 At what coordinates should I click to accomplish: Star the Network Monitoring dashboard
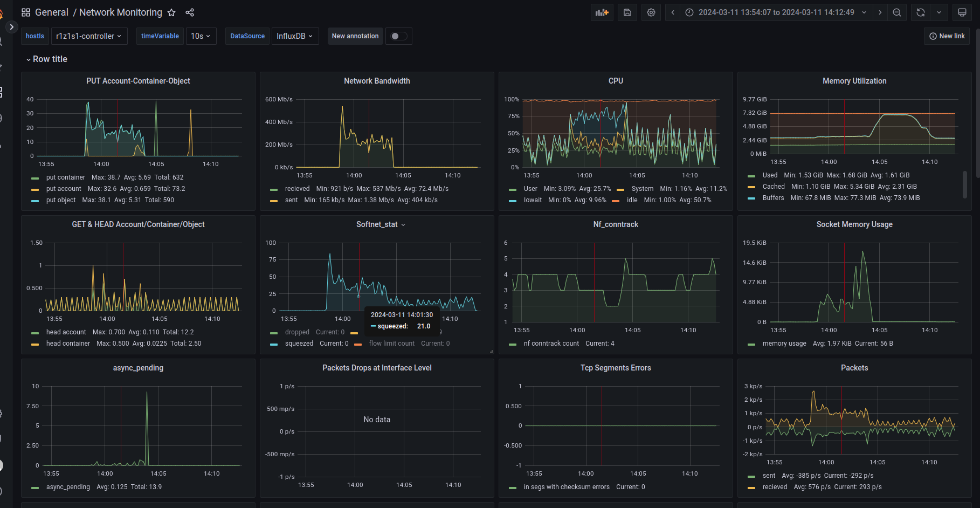tap(171, 12)
